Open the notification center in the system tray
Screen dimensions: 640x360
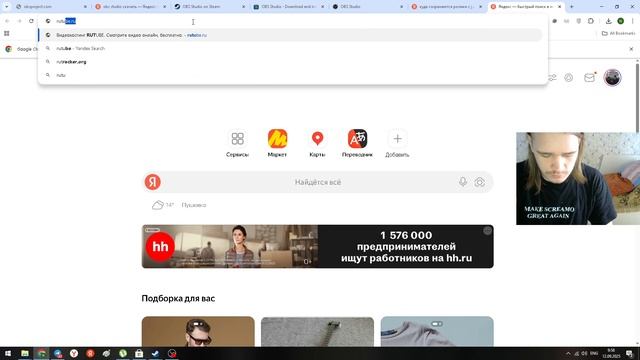point(629,353)
